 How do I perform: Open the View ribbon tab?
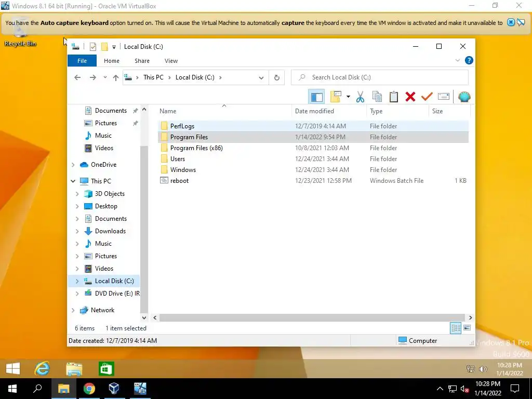(171, 61)
